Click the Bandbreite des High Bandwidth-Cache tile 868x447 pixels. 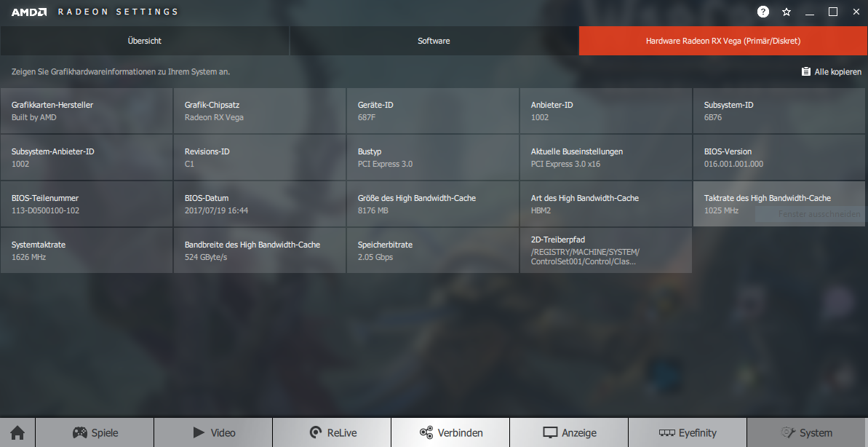click(x=260, y=250)
